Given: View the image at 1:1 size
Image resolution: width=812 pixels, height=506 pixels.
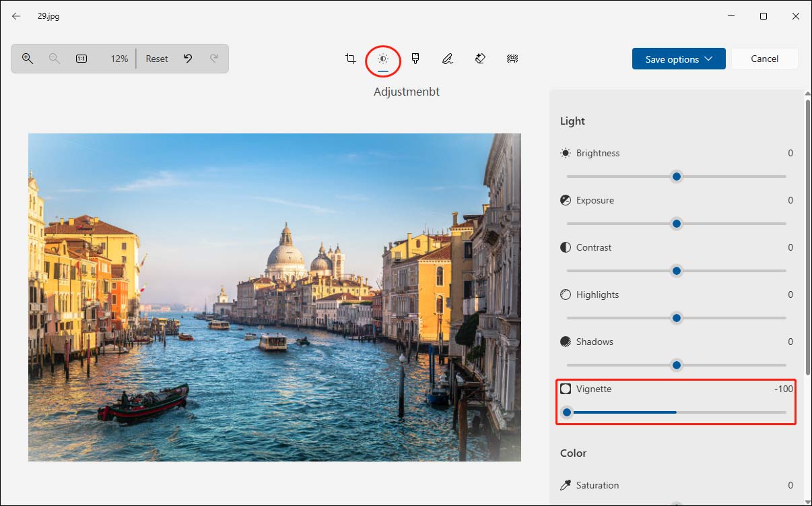Looking at the screenshot, I should [x=81, y=59].
